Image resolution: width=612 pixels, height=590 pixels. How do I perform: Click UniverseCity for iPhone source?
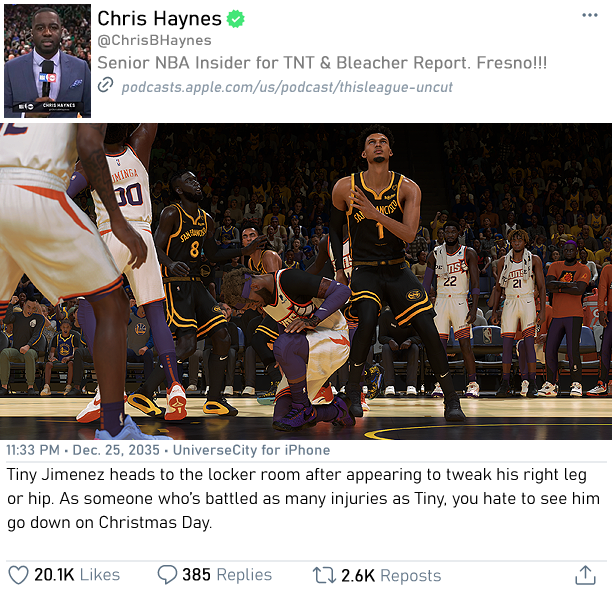tap(251, 450)
